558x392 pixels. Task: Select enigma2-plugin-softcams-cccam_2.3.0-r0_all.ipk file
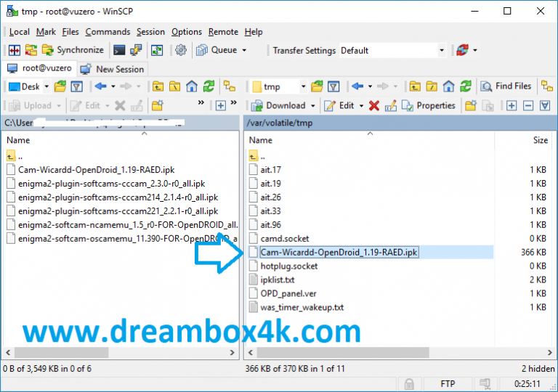[112, 184]
